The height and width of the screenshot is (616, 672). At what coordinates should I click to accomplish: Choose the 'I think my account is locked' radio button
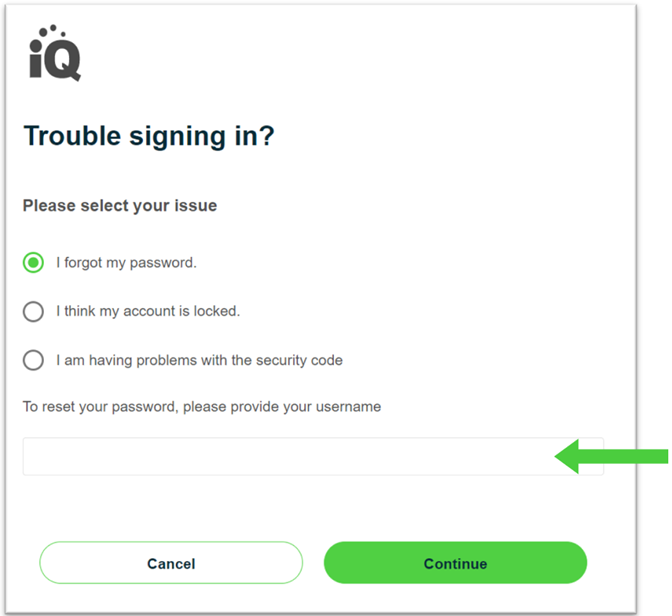click(33, 311)
